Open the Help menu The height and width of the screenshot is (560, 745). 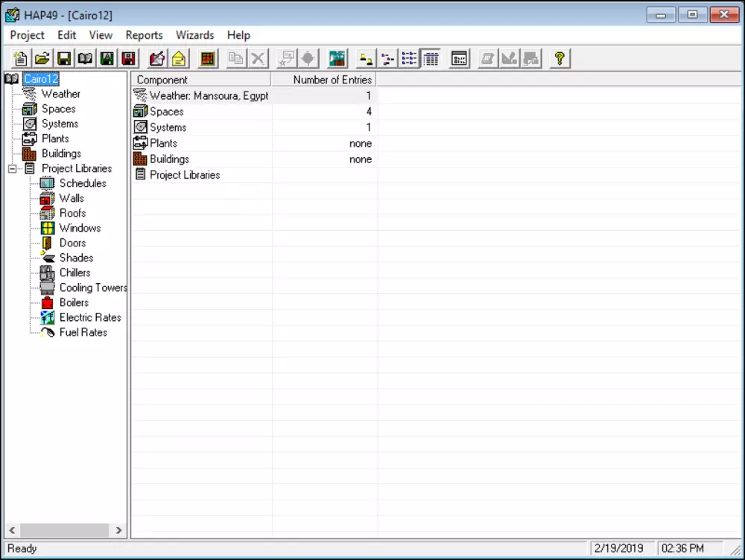point(238,35)
